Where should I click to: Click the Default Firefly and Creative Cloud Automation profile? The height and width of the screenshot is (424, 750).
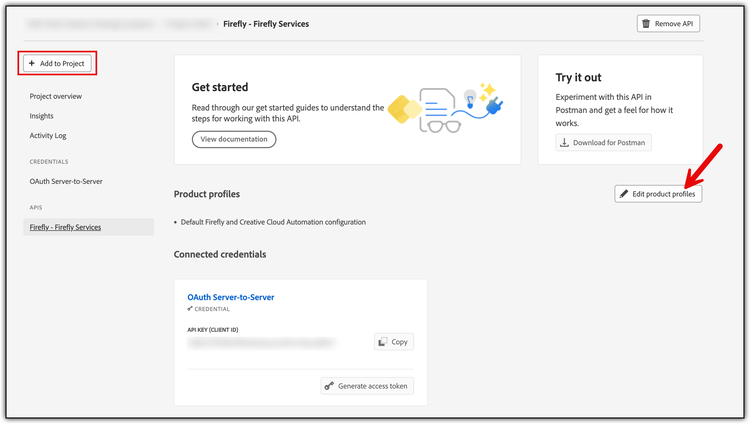[273, 221]
